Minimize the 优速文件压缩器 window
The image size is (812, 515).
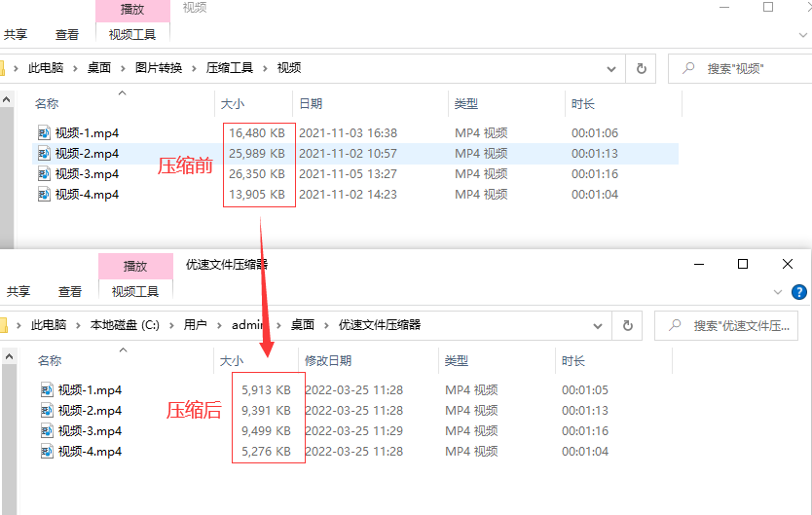[699, 264]
